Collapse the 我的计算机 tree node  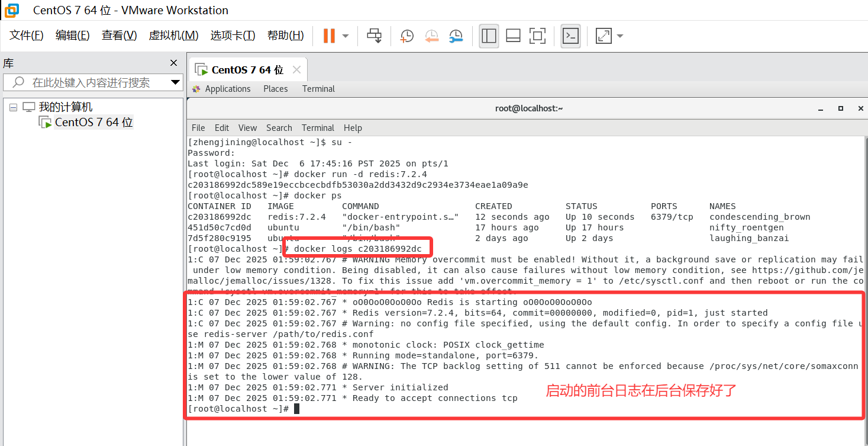point(14,107)
